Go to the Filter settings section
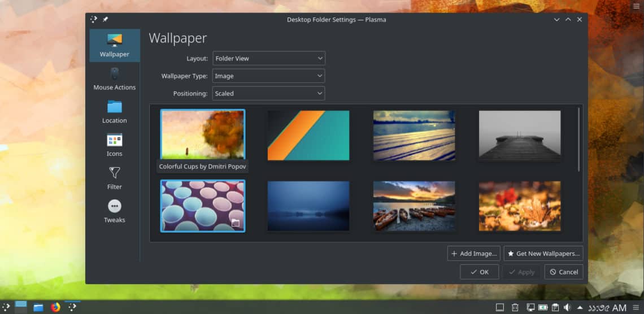Viewport: 644px width, 314px height. (x=115, y=178)
